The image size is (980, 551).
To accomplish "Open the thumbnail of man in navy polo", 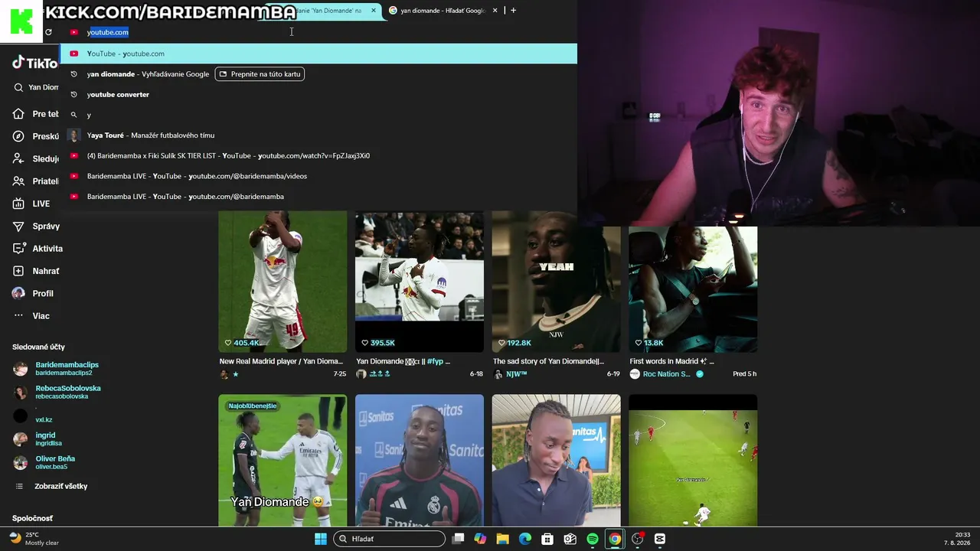I will (556, 461).
